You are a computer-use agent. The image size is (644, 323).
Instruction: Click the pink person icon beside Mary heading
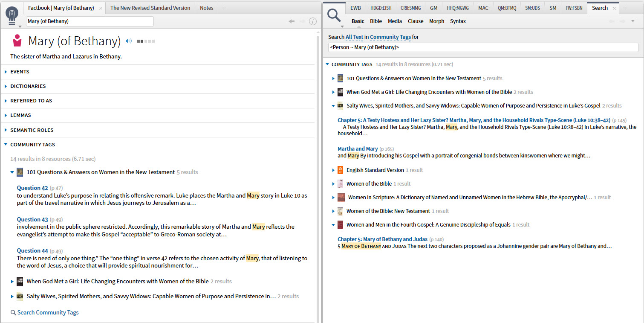tap(17, 41)
